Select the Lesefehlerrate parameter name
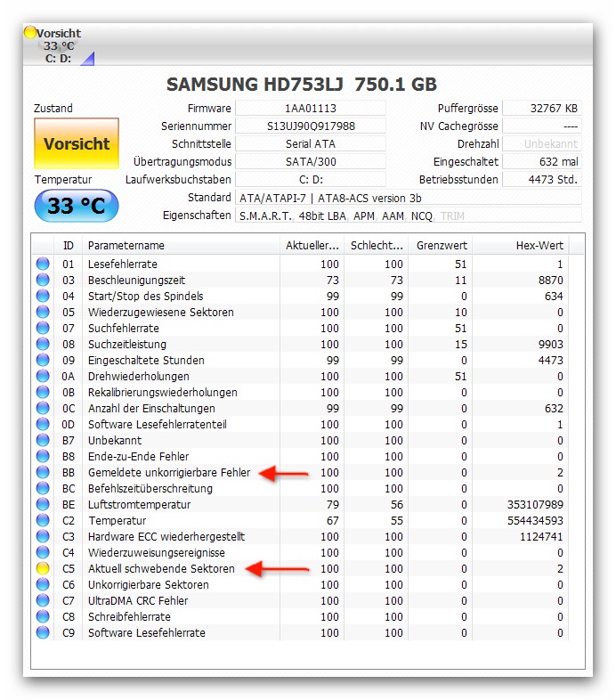 [x=123, y=264]
